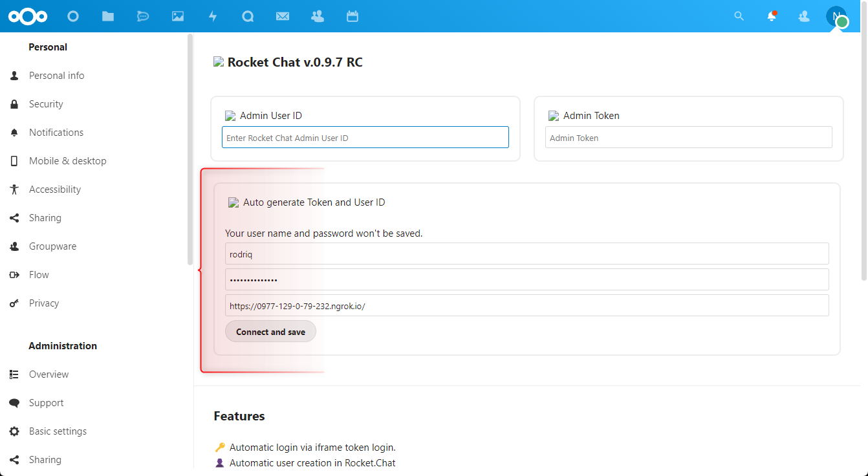Click the Privacy key icon

14,303
